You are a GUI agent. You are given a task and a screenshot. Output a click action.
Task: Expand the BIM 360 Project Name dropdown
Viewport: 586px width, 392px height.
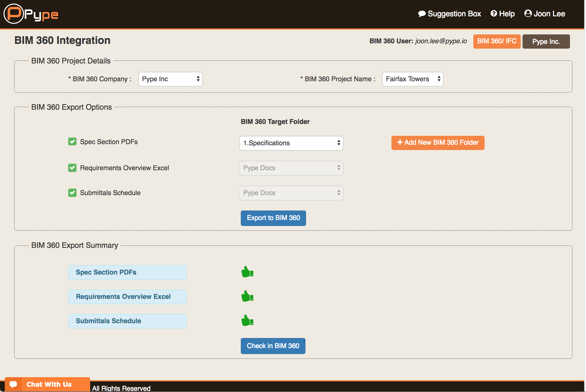click(413, 79)
